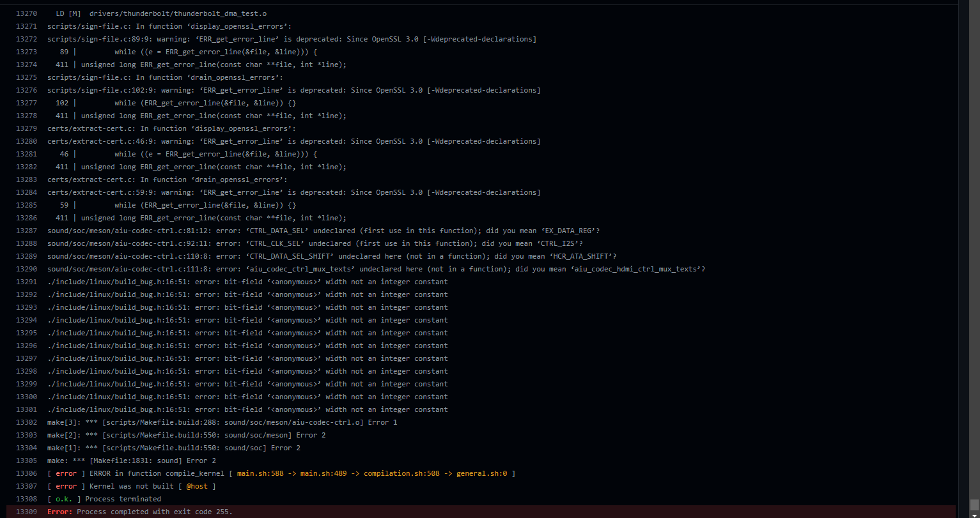This screenshot has height=518, width=980.
Task: Click line number 13270
Action: click(26, 13)
